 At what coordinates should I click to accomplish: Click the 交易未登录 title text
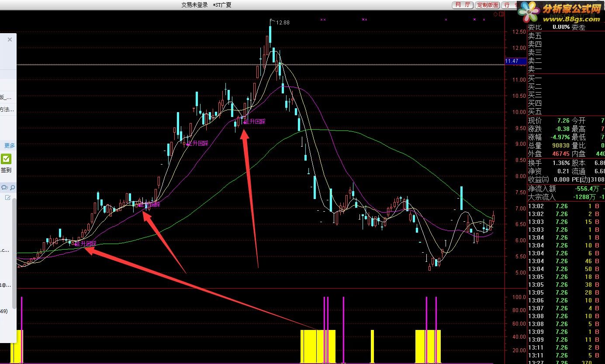[x=195, y=5]
